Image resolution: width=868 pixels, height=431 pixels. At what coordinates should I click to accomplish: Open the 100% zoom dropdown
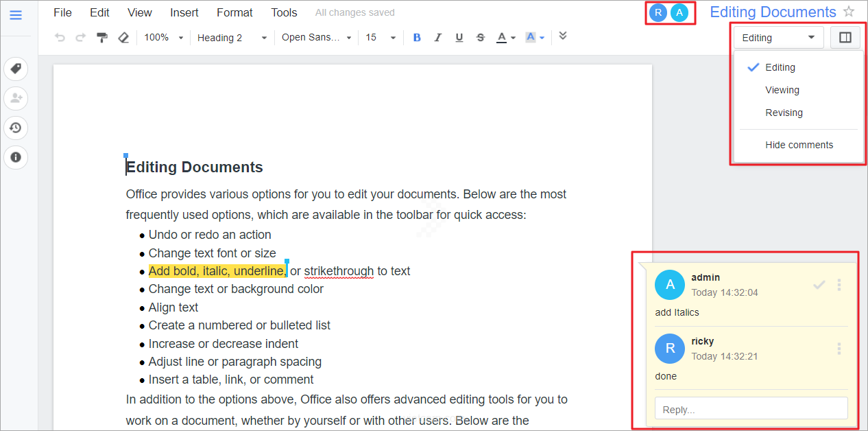pos(163,38)
